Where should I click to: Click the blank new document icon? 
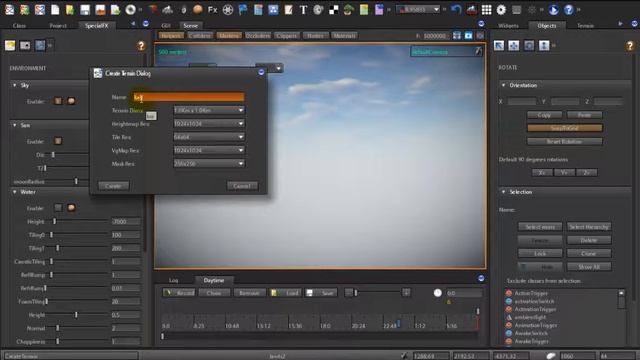(x=55, y=9)
